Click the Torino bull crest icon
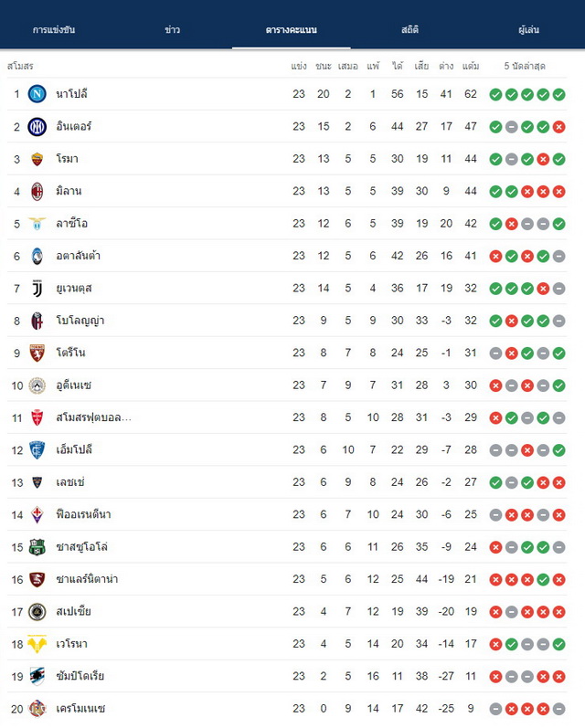This screenshot has width=585, height=728. click(37, 353)
